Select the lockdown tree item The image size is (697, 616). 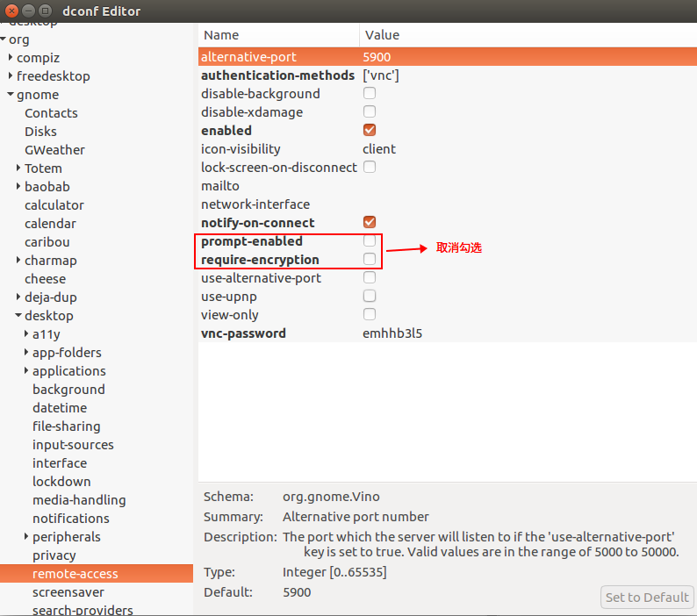pyautogui.click(x=61, y=482)
